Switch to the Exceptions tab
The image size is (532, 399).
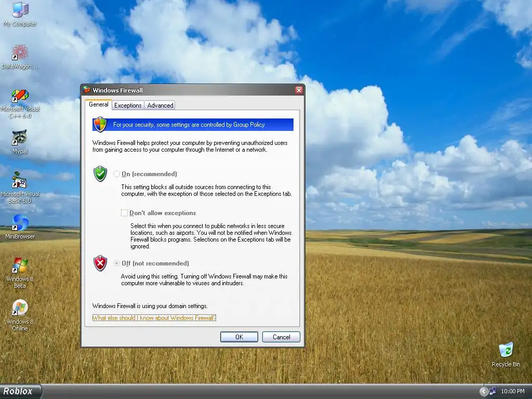click(128, 105)
